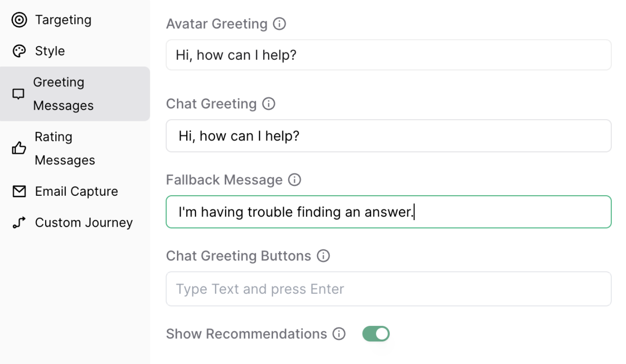Click the Rating Messages thumbs-up icon
626x364 pixels.
point(19,148)
